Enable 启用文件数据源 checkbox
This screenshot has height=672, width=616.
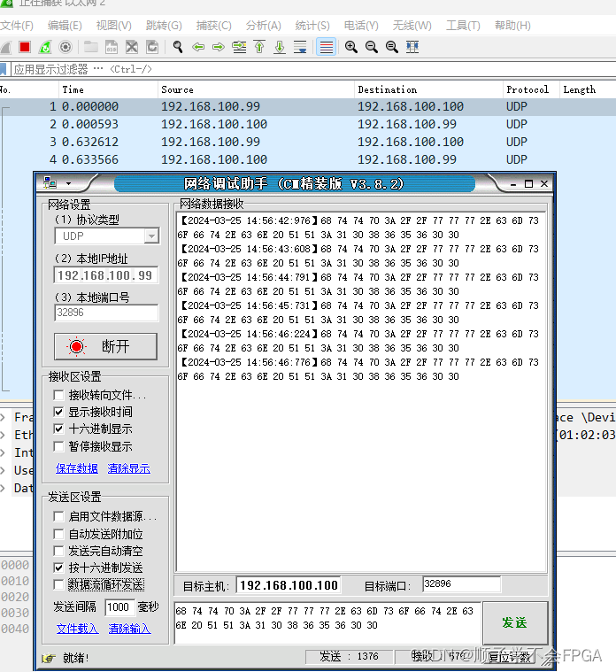click(x=58, y=516)
